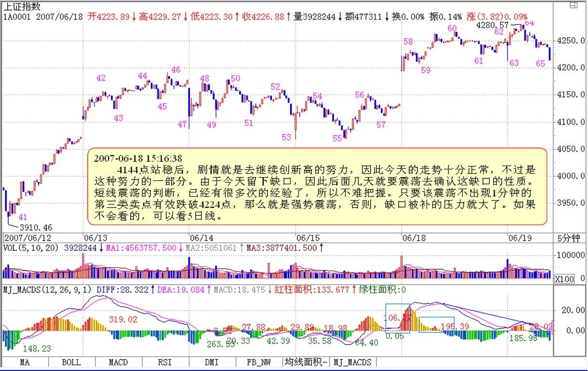Image resolution: width=588 pixels, height=371 pixels.
Task: Switch to the MJ_MACDS indicator tab
Action: (353, 362)
